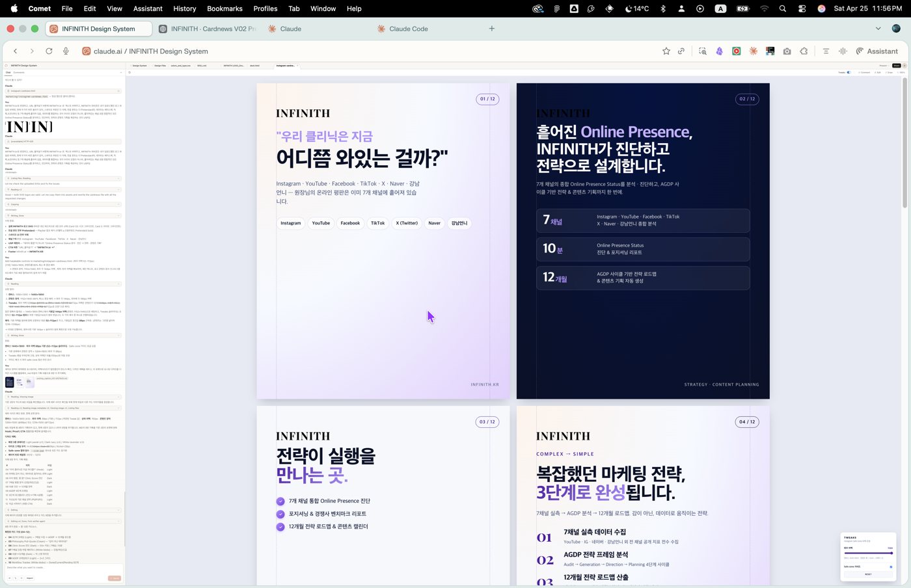Open the History menu
Image resolution: width=911 pixels, height=588 pixels.
185,8
